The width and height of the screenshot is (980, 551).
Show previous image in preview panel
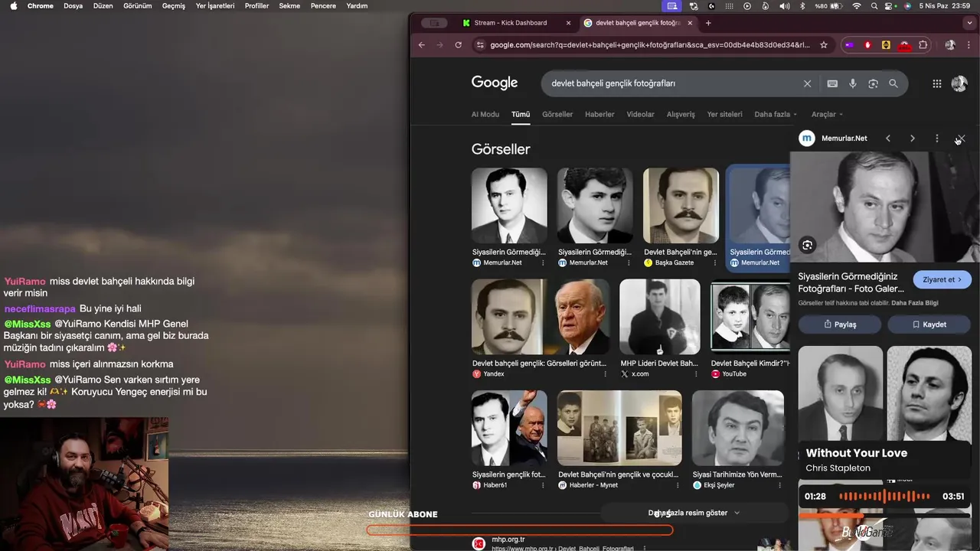pyautogui.click(x=888, y=139)
